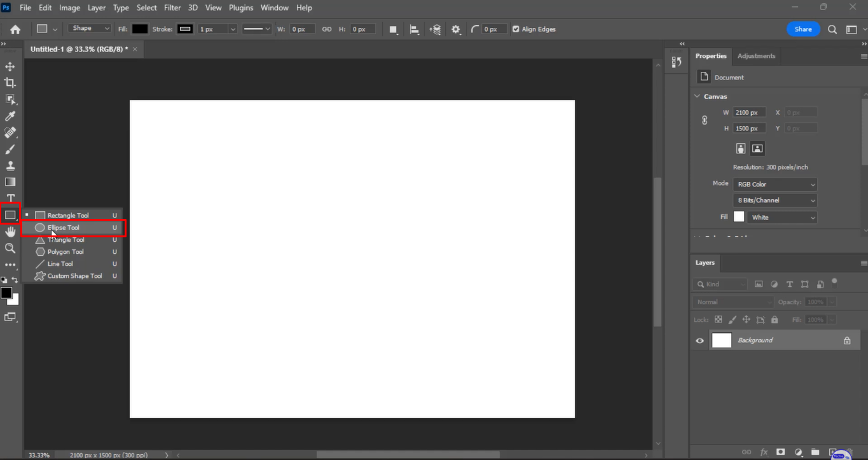
Task: Select the Crop tool
Action: coord(10,82)
